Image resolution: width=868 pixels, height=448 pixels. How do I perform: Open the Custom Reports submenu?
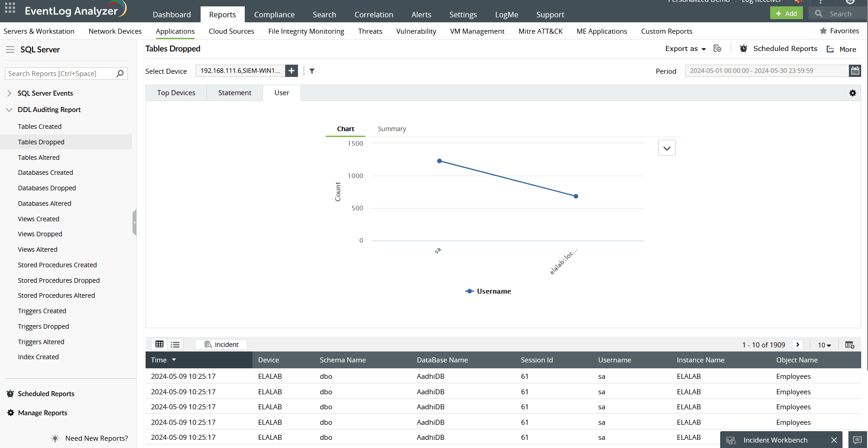pos(666,31)
